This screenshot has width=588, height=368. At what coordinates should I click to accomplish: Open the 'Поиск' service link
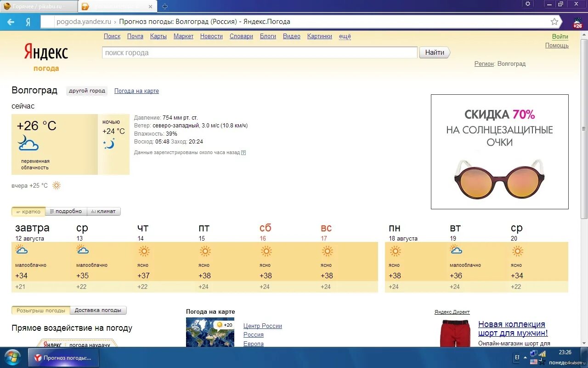[x=112, y=36]
